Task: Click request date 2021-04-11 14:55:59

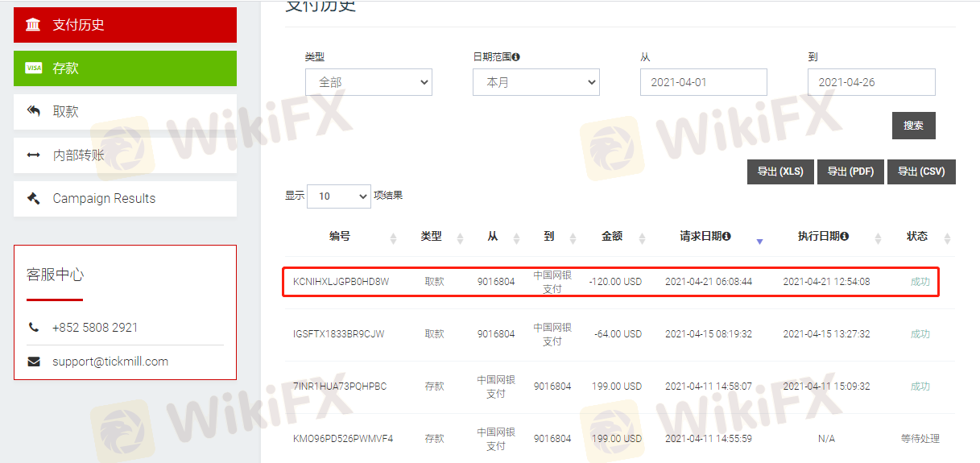Action: [x=709, y=439]
